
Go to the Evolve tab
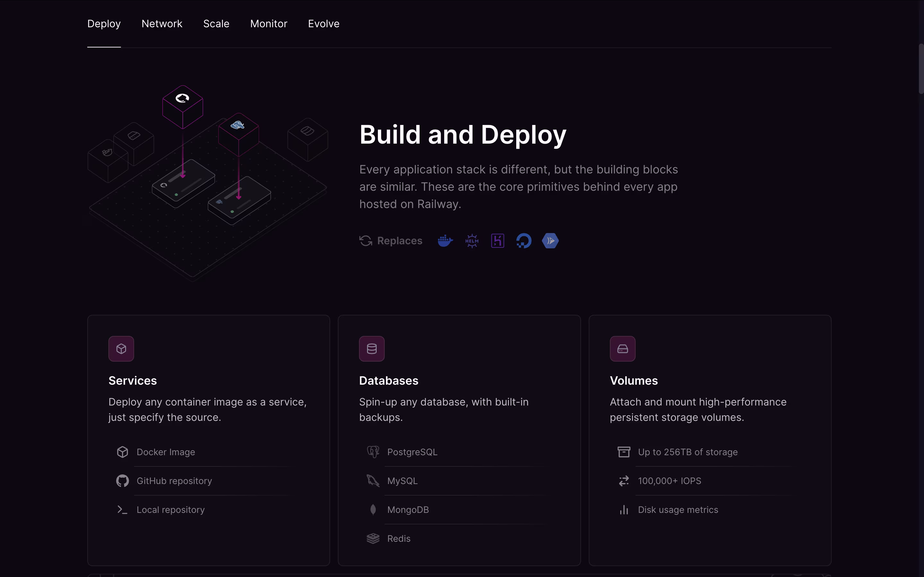click(323, 24)
